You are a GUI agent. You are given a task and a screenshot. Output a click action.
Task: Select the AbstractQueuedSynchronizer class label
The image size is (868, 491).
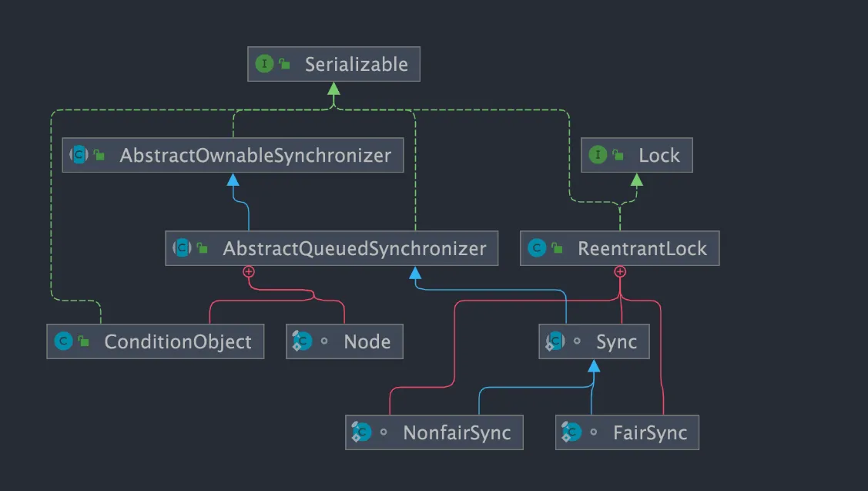pos(354,248)
